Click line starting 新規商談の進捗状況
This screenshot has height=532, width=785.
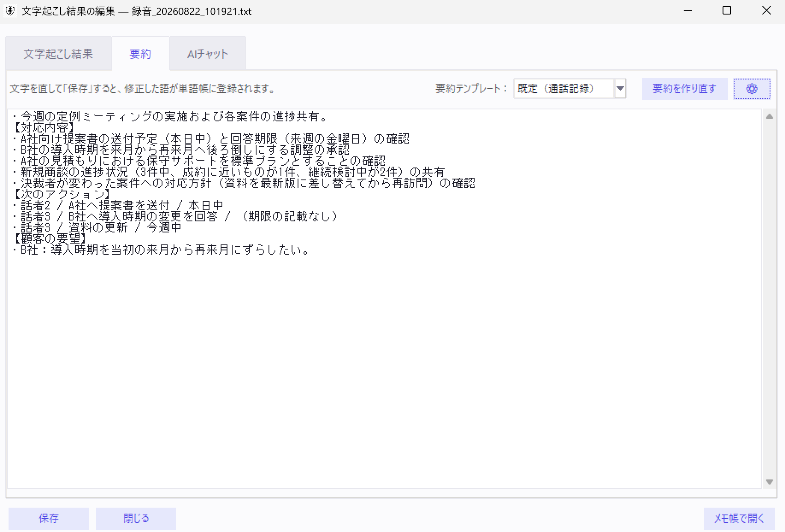228,172
